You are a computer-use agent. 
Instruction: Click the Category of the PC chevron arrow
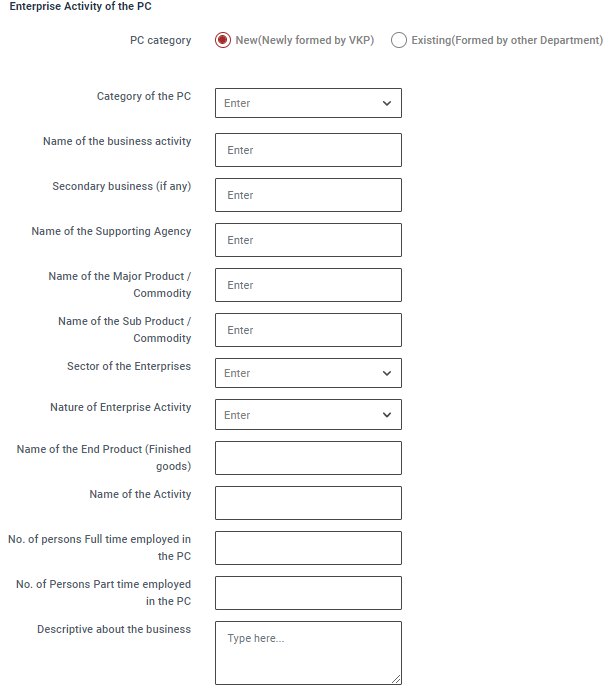pos(387,103)
